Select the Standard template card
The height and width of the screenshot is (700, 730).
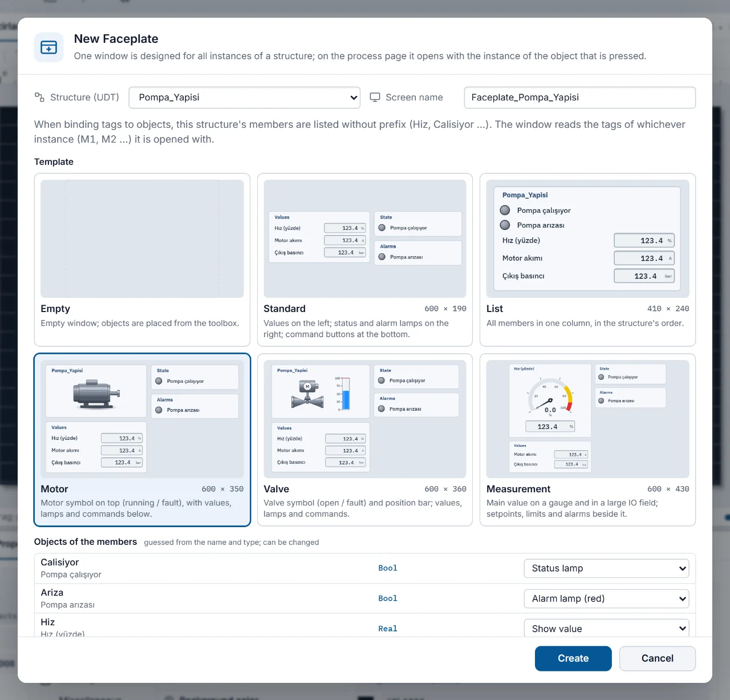coord(365,260)
